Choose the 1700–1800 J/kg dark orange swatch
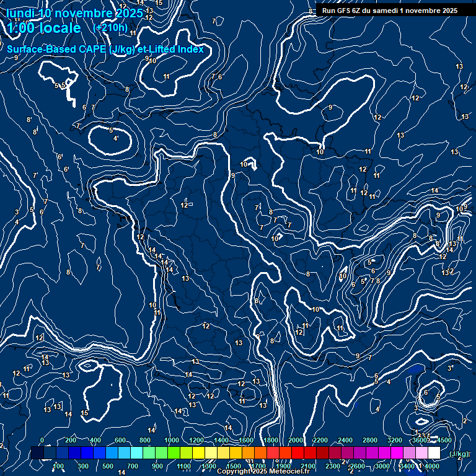The width and height of the screenshot is (476, 476). [260, 452]
